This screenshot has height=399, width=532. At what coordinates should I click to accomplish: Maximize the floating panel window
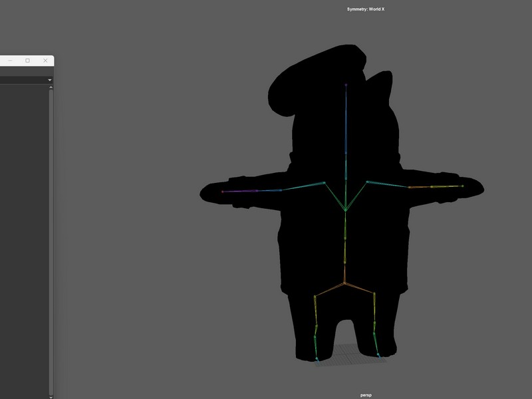click(x=27, y=61)
